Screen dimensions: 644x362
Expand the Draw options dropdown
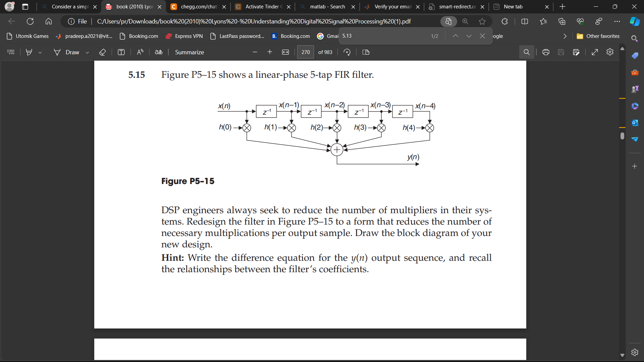coord(87,52)
